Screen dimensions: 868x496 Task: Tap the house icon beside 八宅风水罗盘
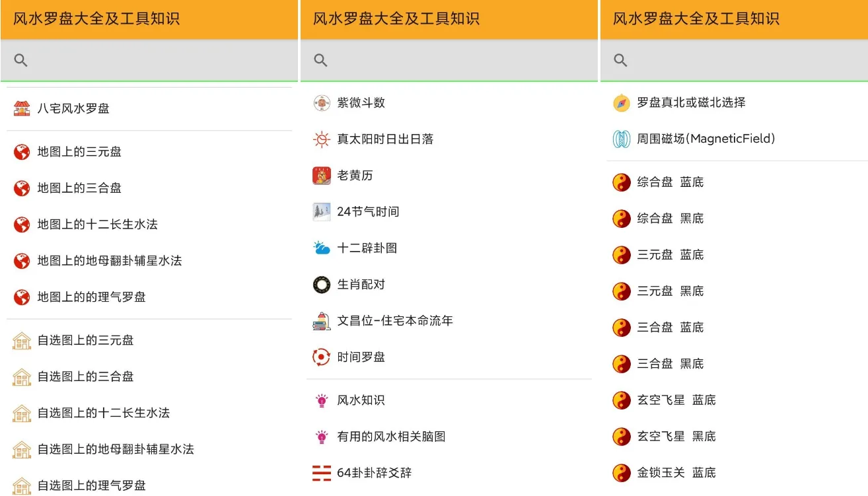[x=22, y=108]
